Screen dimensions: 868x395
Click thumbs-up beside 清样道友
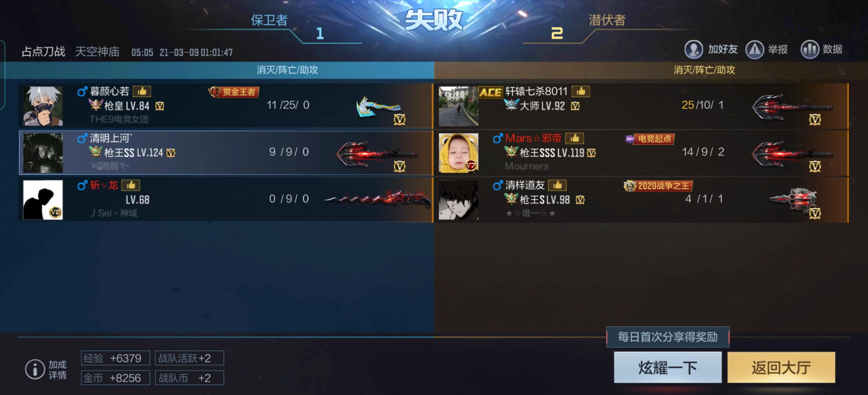pos(557,185)
